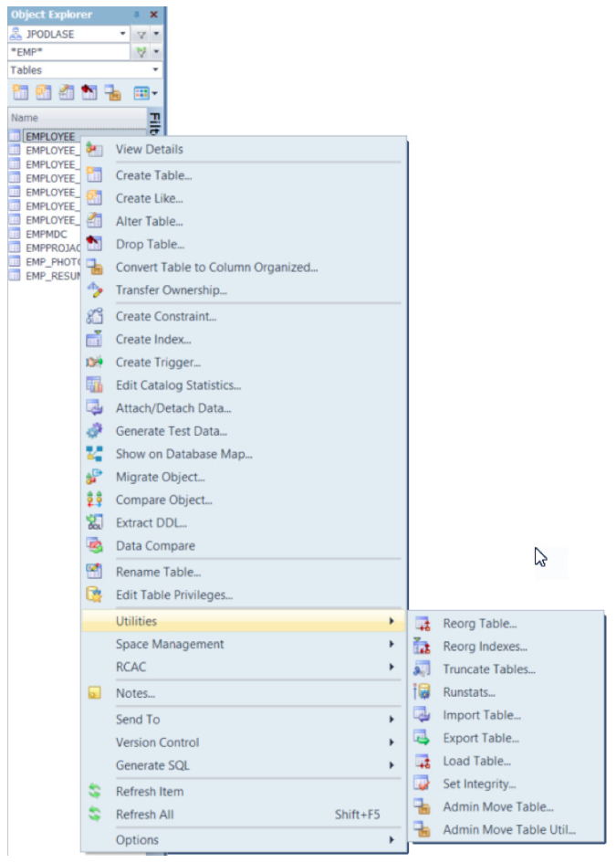Open dropdown arrow beside *EMP* filter icon

(156, 52)
